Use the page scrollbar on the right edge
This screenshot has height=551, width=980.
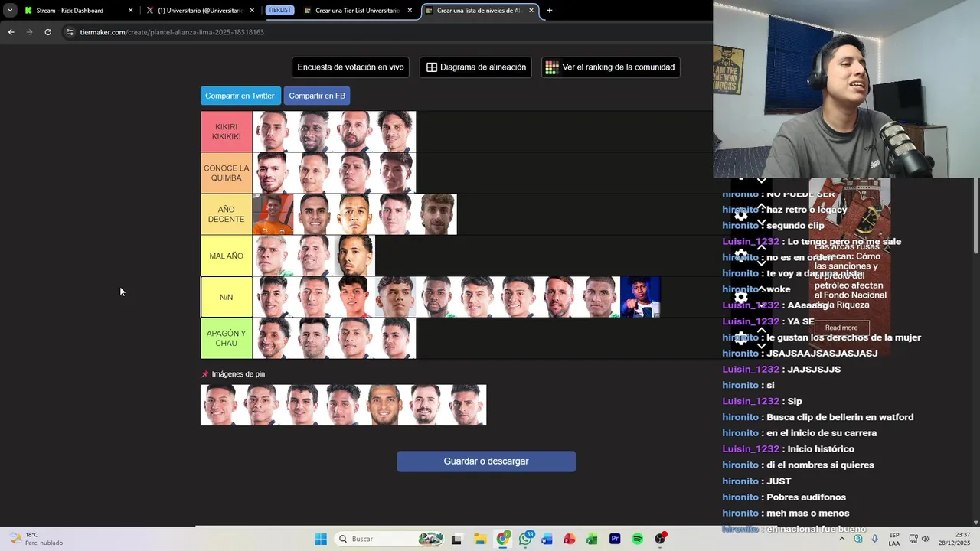(x=975, y=216)
